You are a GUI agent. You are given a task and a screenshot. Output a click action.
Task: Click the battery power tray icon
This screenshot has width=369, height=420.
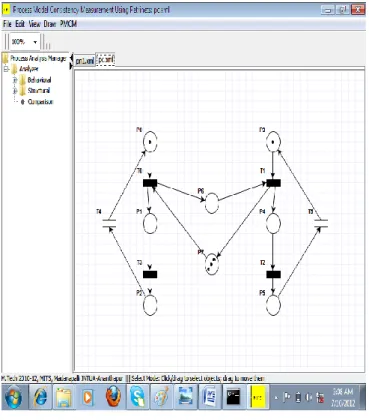pos(298,398)
